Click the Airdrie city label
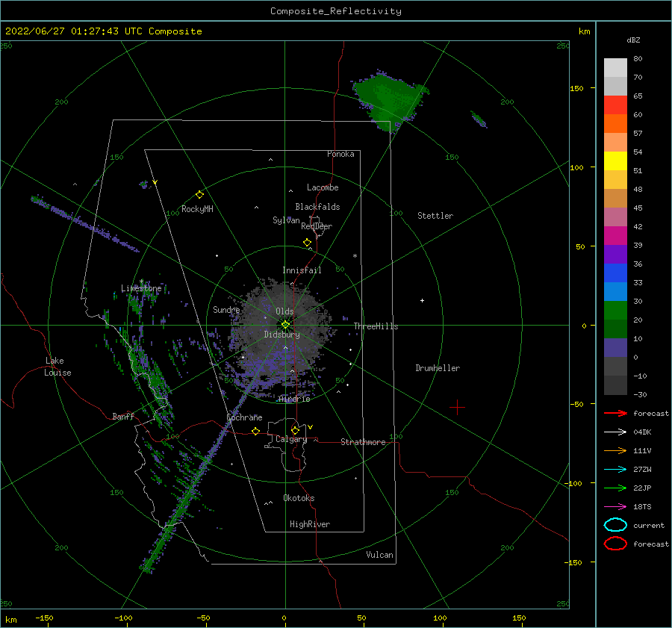This screenshot has width=672, height=628. coord(294,399)
